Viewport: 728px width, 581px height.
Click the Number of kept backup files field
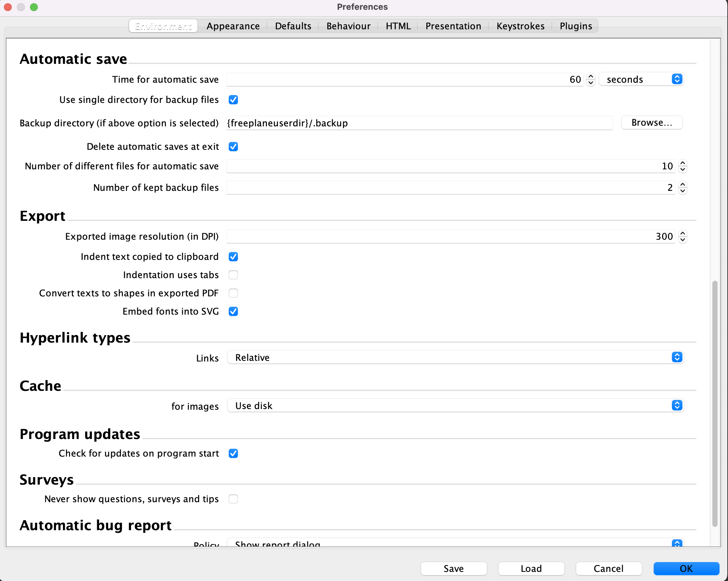pos(451,188)
